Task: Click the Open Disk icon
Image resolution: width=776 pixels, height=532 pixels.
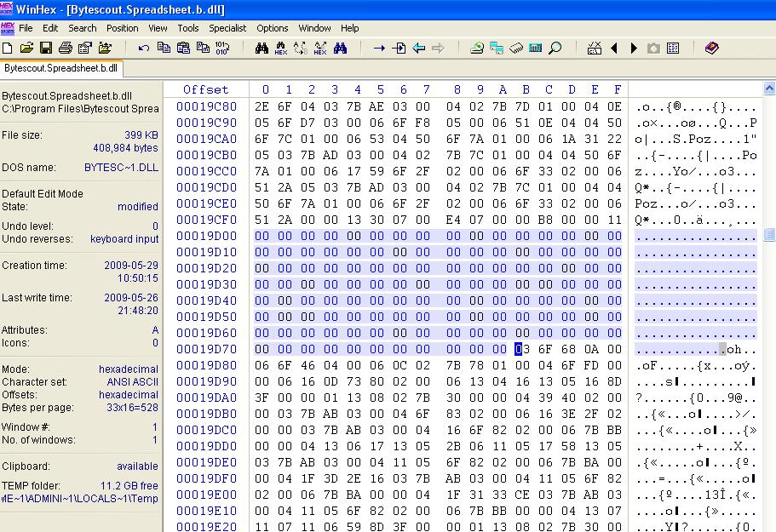Action: 477,48
